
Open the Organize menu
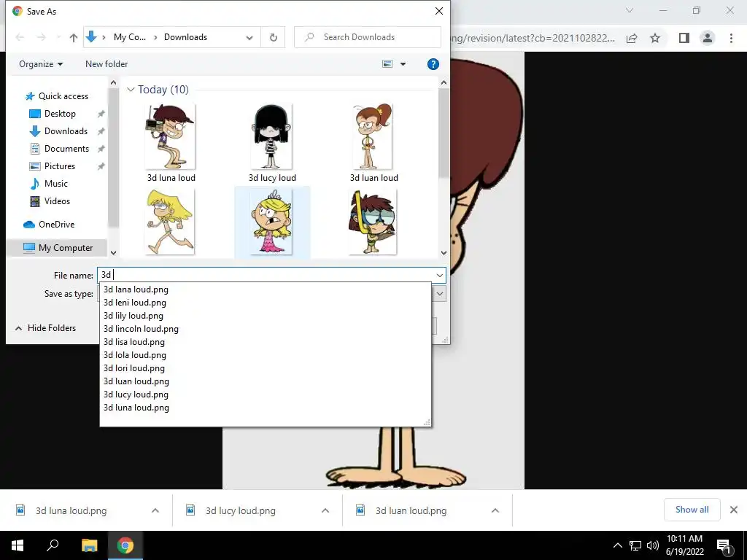coord(41,64)
